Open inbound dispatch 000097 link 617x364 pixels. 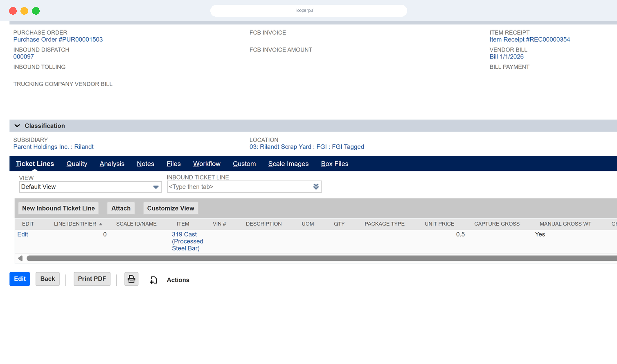coord(24,57)
